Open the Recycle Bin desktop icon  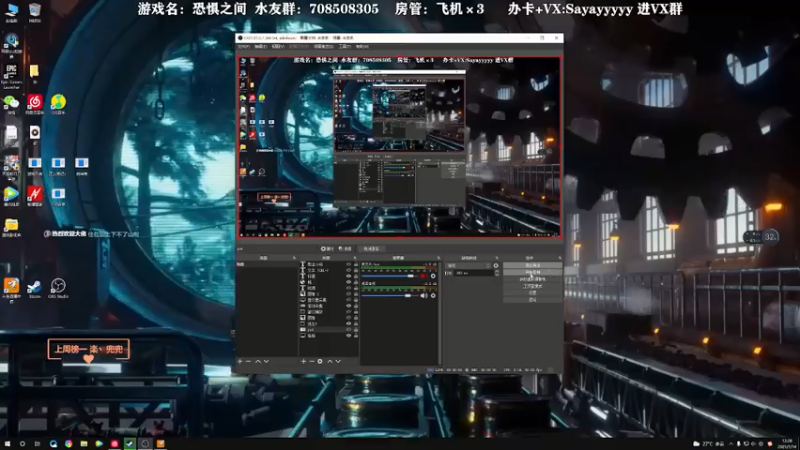coord(35,13)
